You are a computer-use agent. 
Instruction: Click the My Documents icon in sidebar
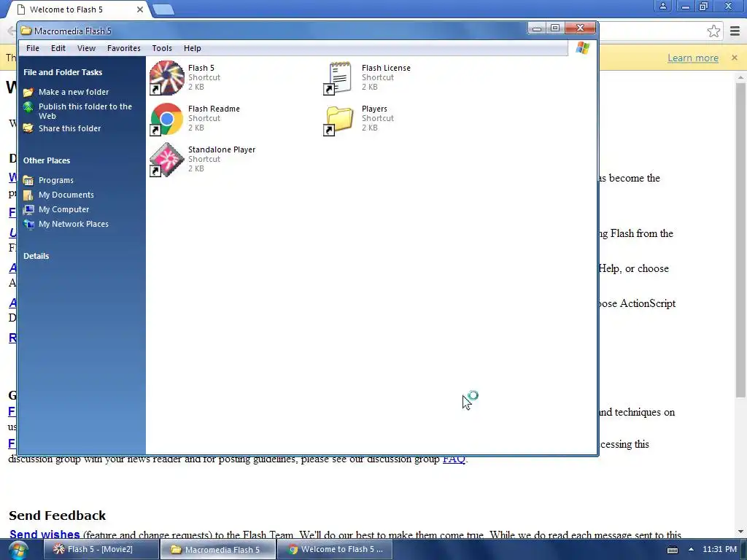[28, 195]
